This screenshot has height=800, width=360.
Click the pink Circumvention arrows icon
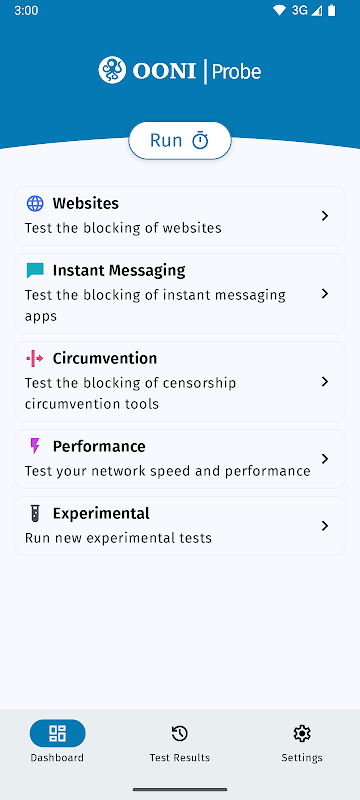[x=35, y=359]
